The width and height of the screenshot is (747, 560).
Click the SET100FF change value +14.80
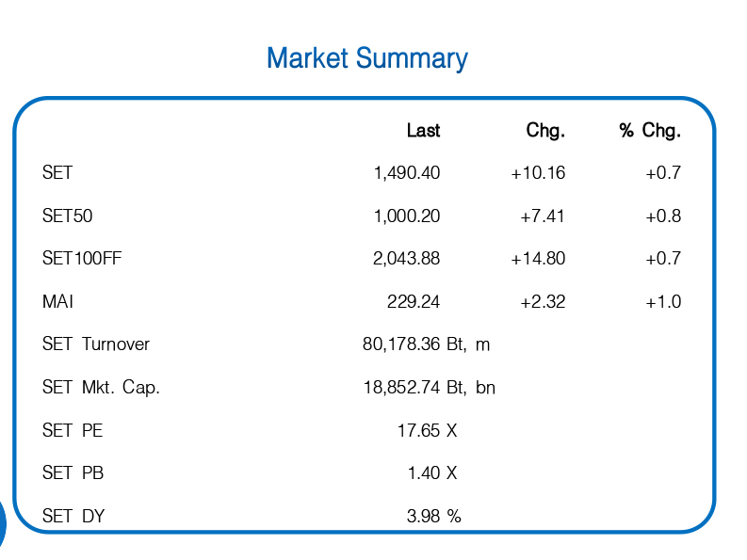coord(538,259)
